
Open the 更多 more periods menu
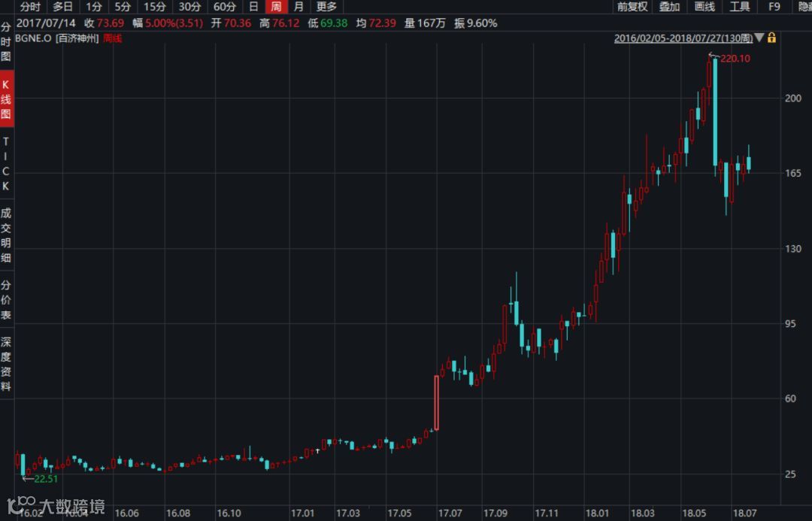326,7
